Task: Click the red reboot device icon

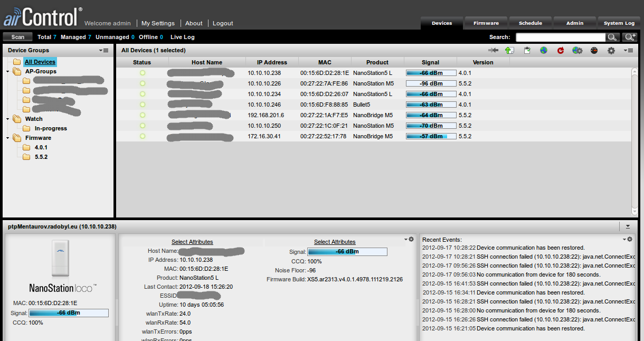Action: (x=561, y=50)
